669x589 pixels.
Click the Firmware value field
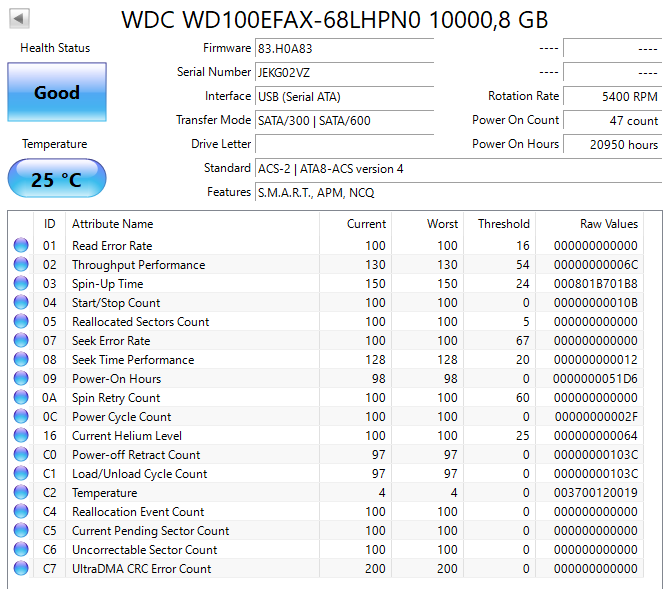[x=343, y=48]
